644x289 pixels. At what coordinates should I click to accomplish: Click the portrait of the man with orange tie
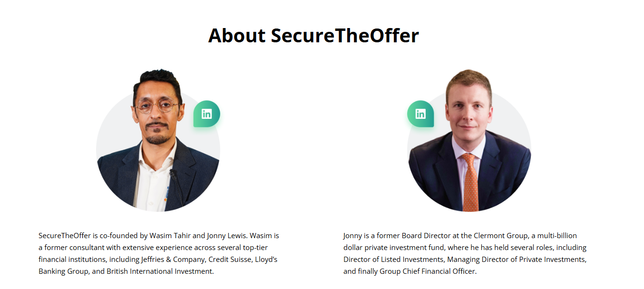point(469,141)
